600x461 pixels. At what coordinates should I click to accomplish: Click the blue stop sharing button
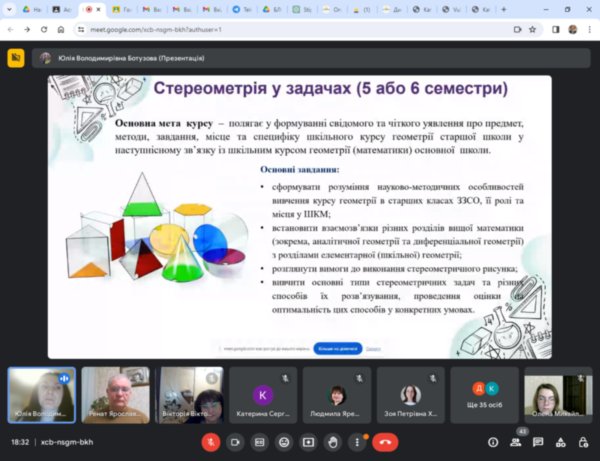[337, 348]
